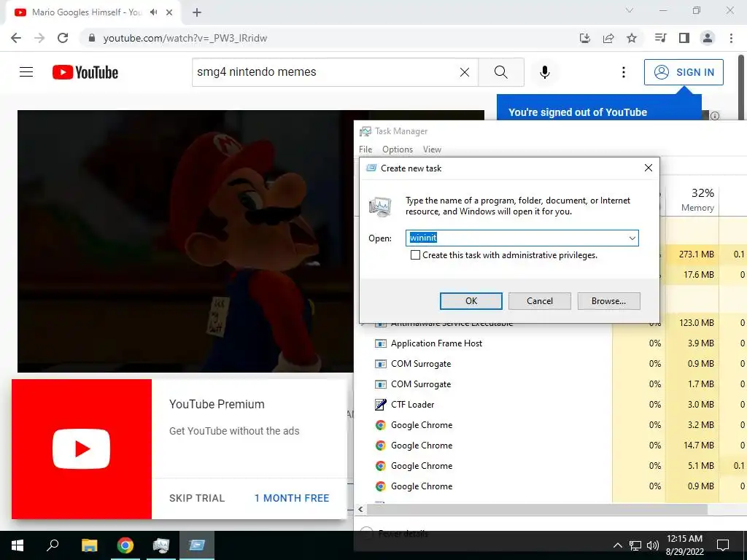Close the Mario Googles Himself tab
This screenshot has width=747, height=560.
[169, 12]
